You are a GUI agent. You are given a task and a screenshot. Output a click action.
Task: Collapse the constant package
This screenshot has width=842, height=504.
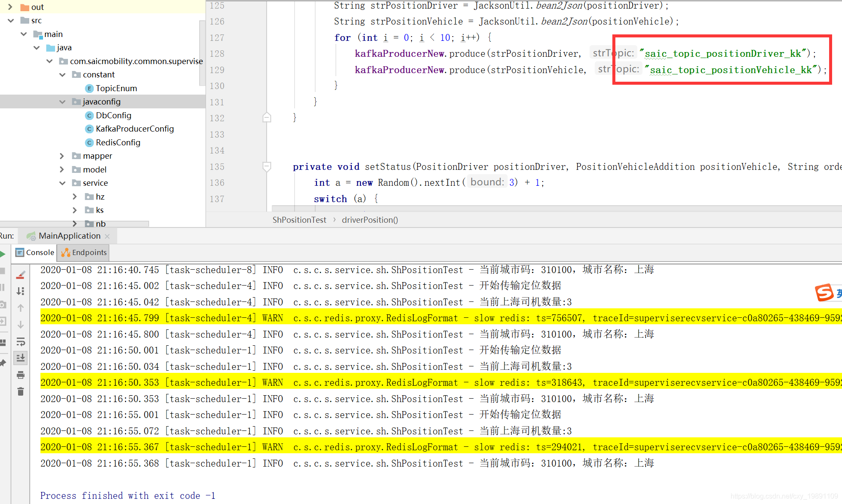coord(62,75)
